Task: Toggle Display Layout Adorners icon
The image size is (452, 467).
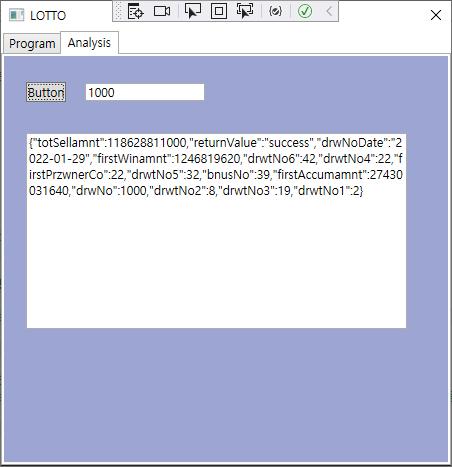Action: (x=219, y=11)
